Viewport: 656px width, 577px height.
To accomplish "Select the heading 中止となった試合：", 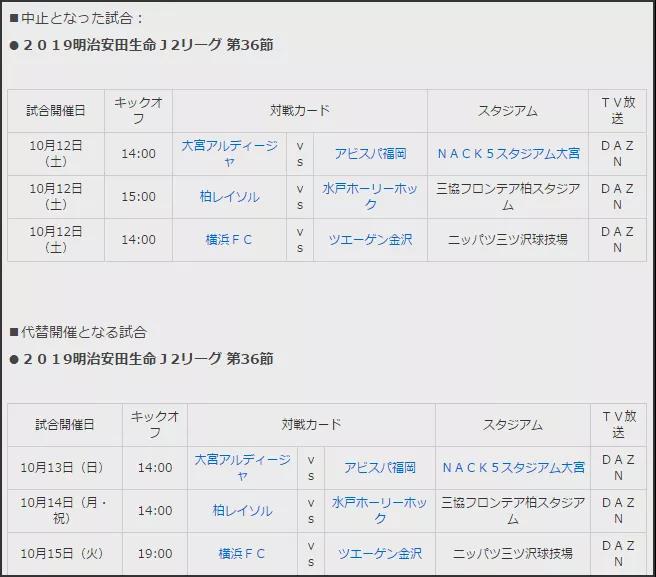I will pos(77,18).
